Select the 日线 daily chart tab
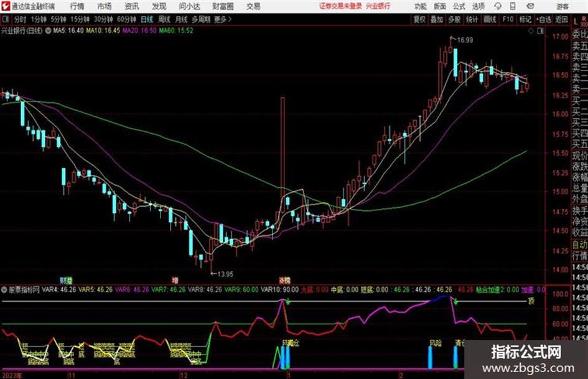The image size is (588, 379). [147, 19]
